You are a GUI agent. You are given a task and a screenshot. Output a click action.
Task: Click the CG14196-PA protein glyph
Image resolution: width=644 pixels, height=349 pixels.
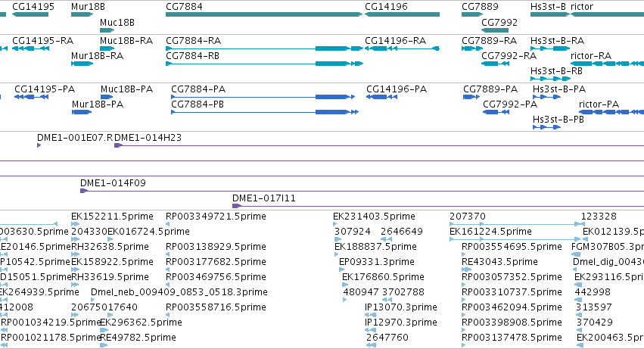click(x=381, y=97)
